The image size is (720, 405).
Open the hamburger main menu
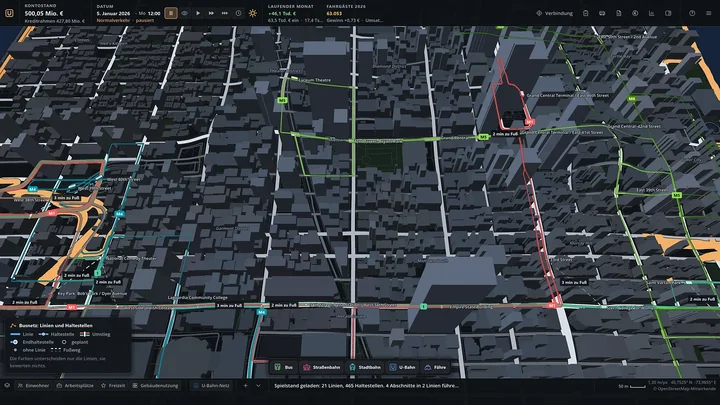[709, 13]
